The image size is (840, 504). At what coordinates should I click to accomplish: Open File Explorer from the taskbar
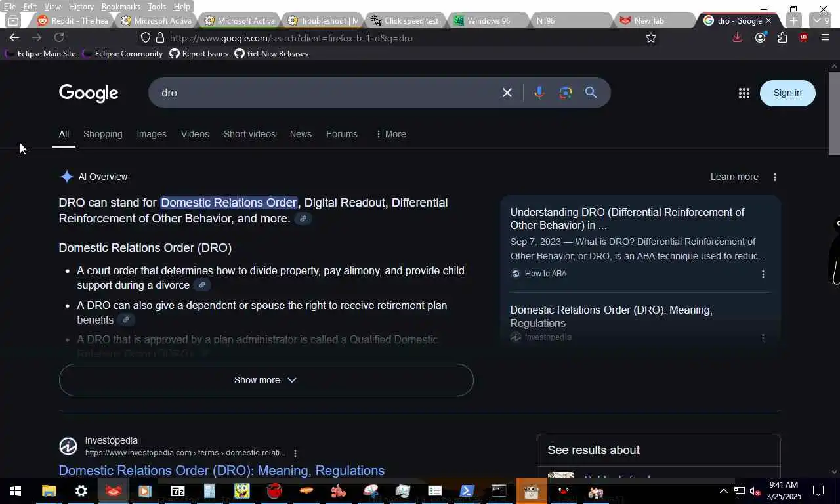pyautogui.click(x=49, y=491)
